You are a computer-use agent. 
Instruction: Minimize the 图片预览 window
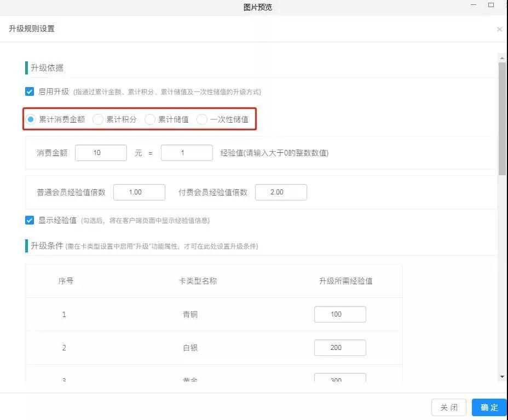[474, 5]
